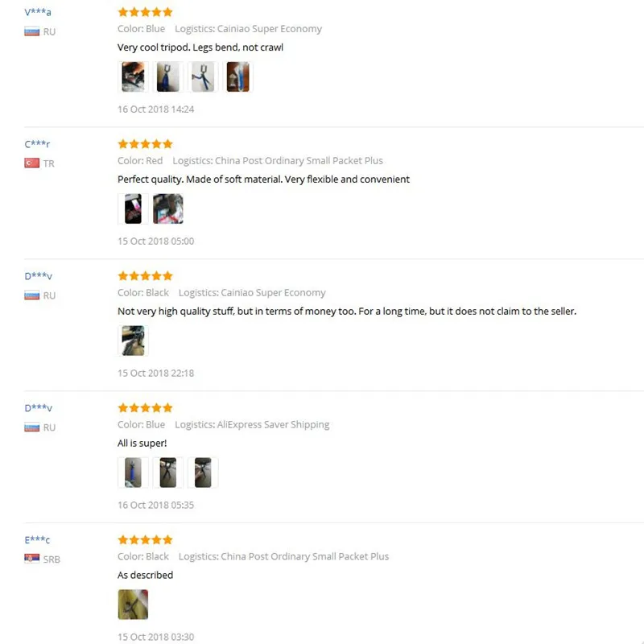View photo in E***c's 'As described' review
This screenshot has height=644, width=644.
[x=133, y=605]
